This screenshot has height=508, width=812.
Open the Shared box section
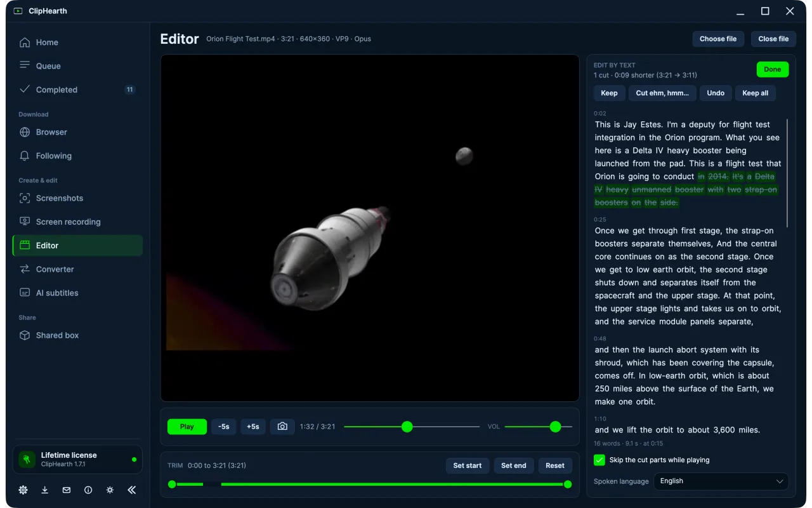(77, 335)
